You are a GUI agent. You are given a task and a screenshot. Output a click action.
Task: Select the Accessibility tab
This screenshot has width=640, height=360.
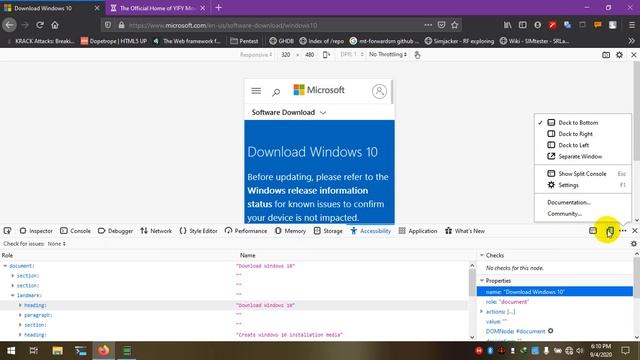[x=371, y=231]
